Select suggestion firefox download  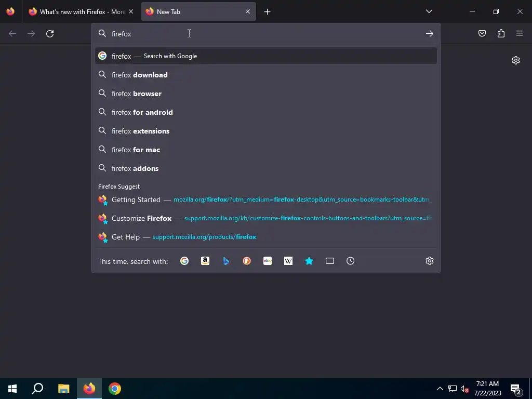(x=266, y=75)
